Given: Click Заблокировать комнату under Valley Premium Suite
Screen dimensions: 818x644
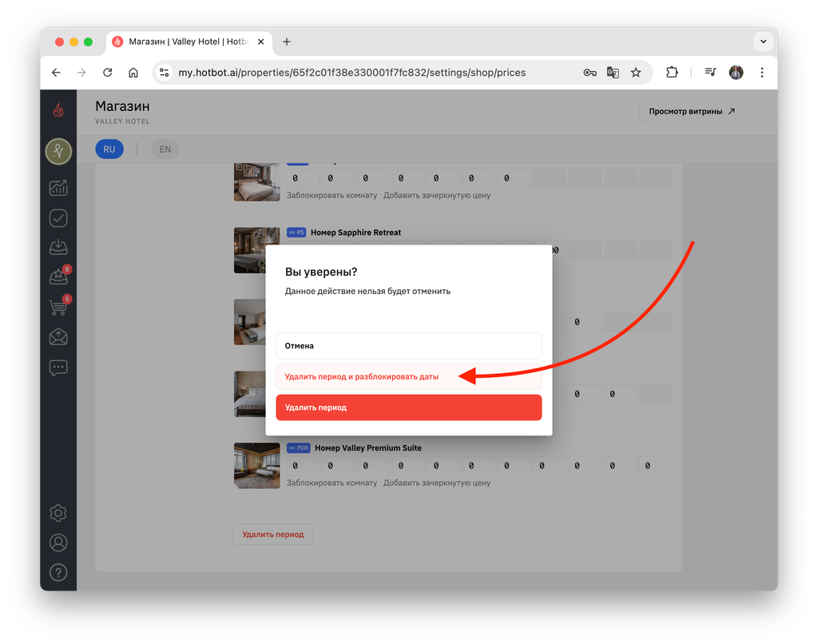Looking at the screenshot, I should click(332, 483).
